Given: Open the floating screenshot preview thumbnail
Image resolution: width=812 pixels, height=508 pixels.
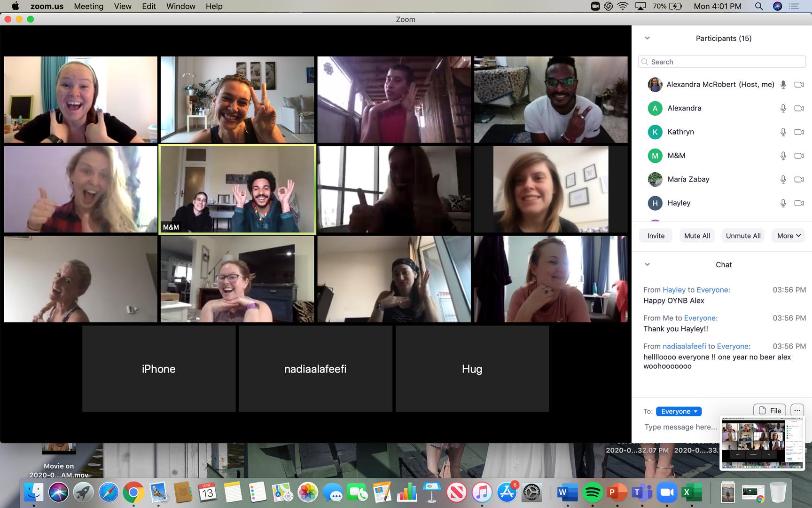Looking at the screenshot, I should [x=762, y=443].
